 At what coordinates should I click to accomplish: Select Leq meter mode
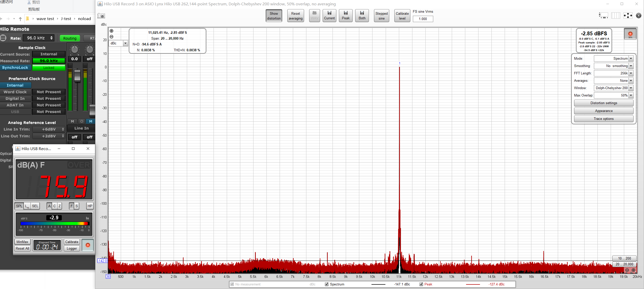point(27,206)
